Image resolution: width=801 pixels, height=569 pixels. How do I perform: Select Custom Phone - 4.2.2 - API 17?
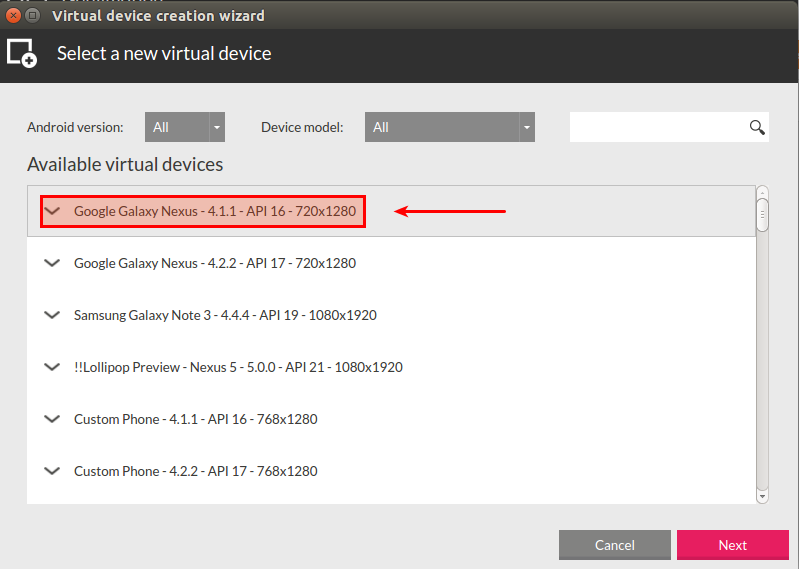pyautogui.click(x=391, y=471)
